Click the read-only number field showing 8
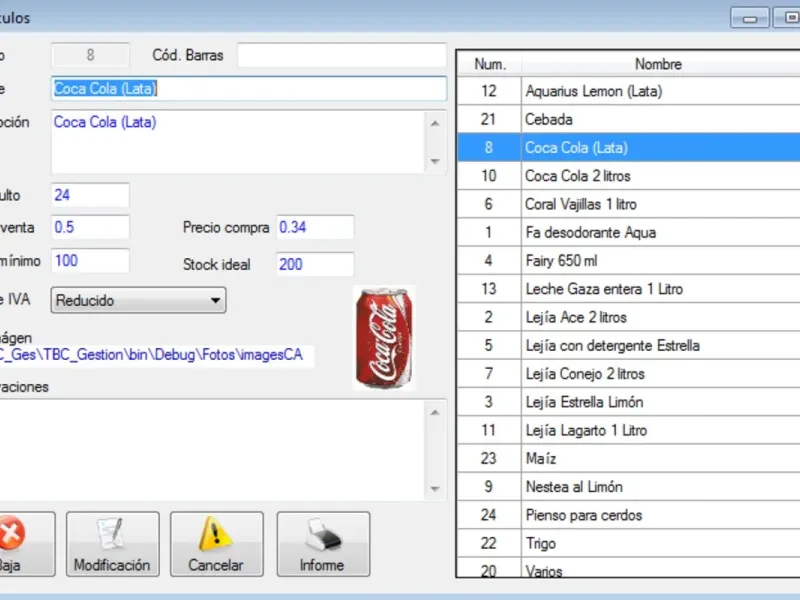 pos(90,55)
